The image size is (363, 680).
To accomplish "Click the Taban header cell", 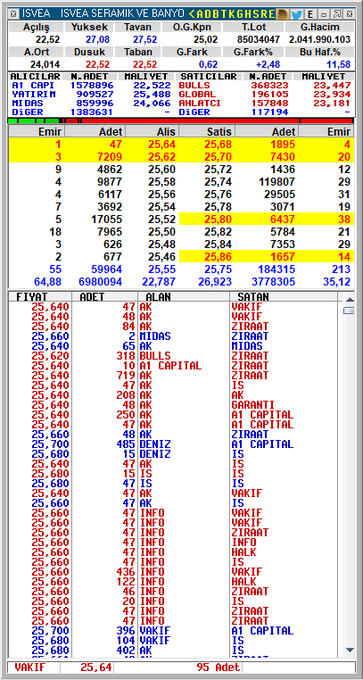I will tap(138, 52).
